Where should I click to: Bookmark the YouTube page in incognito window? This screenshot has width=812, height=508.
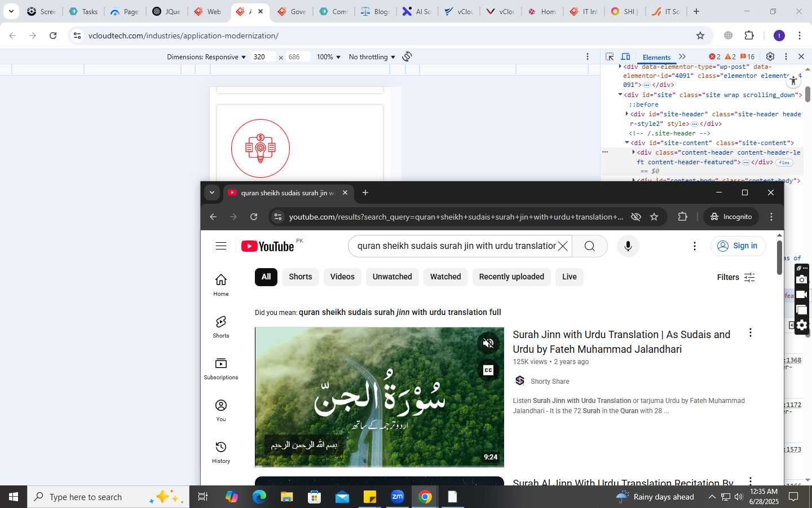click(x=654, y=217)
